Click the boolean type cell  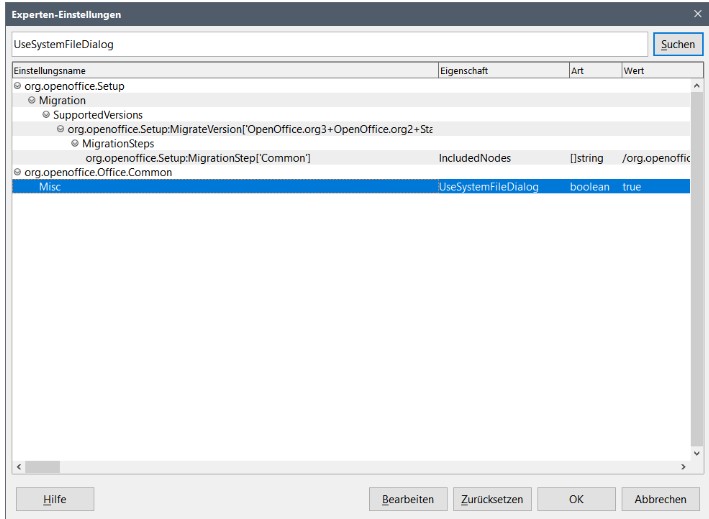point(590,187)
